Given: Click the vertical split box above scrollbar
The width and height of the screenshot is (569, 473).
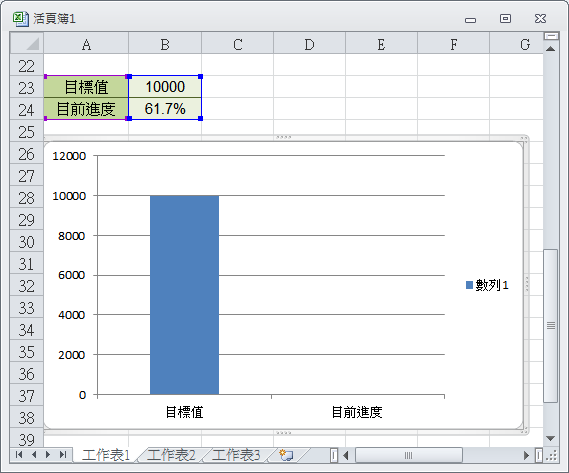Looking at the screenshot, I should coord(551,36).
